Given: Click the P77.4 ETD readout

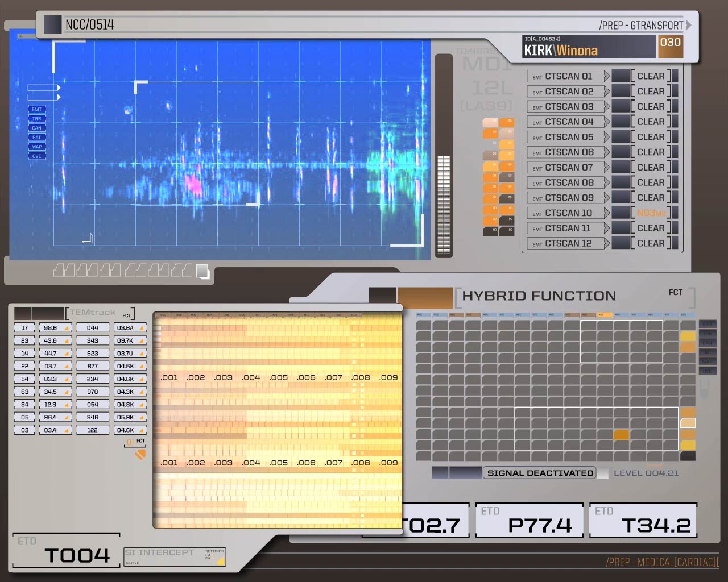Looking at the screenshot, I should [530, 520].
